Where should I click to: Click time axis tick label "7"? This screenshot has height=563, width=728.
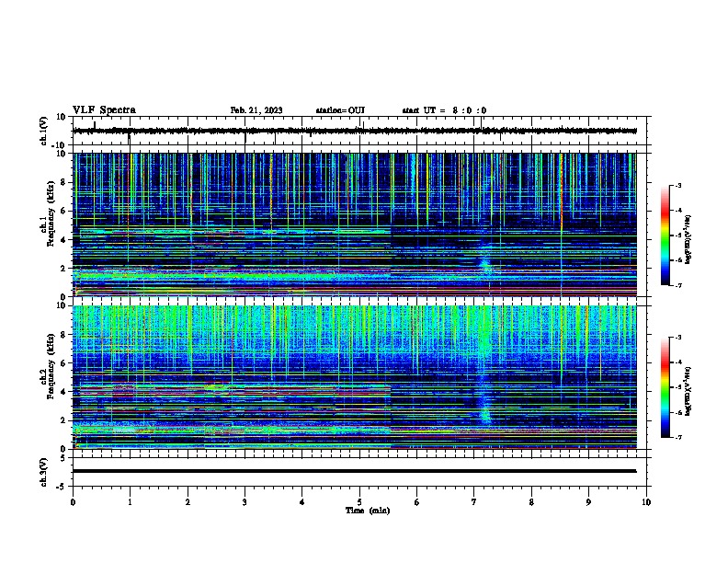(x=474, y=502)
